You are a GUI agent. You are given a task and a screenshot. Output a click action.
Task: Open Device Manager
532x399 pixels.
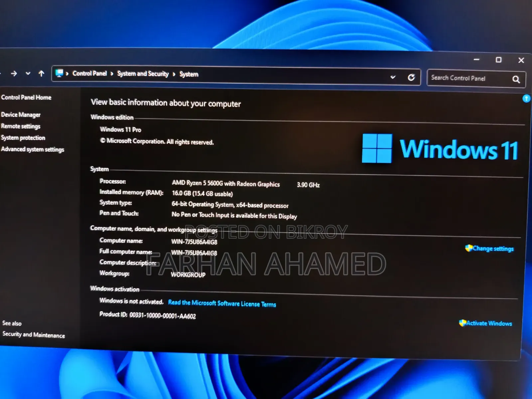point(21,115)
